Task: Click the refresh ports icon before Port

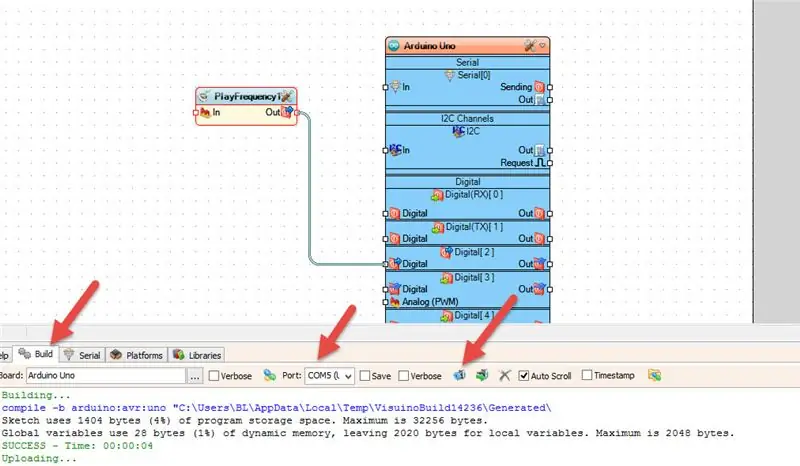Action: coord(269,376)
